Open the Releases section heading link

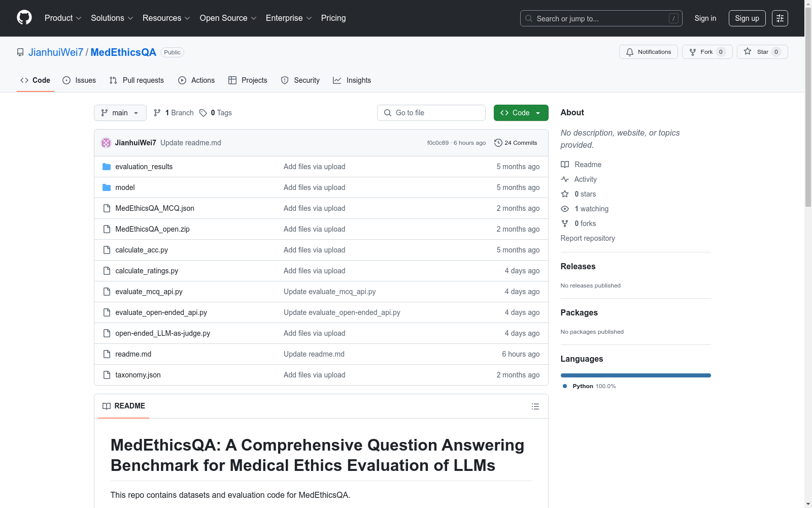pos(578,266)
